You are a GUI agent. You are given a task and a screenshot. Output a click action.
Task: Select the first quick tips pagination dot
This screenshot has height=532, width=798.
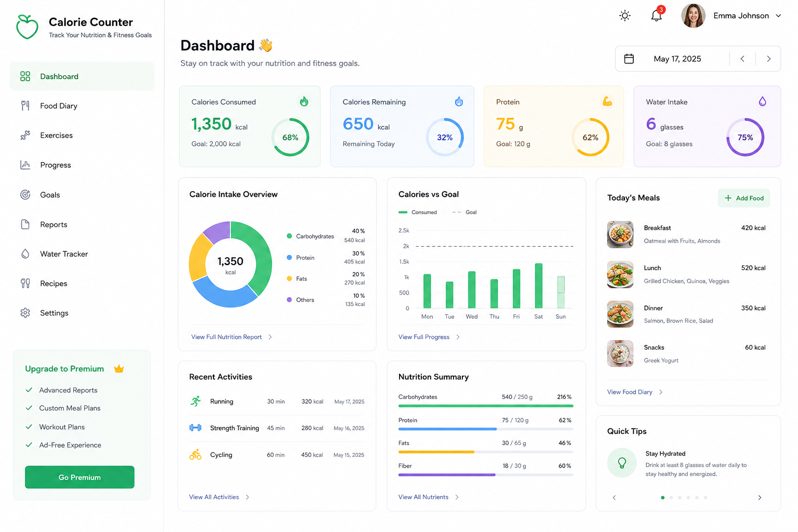(662, 497)
